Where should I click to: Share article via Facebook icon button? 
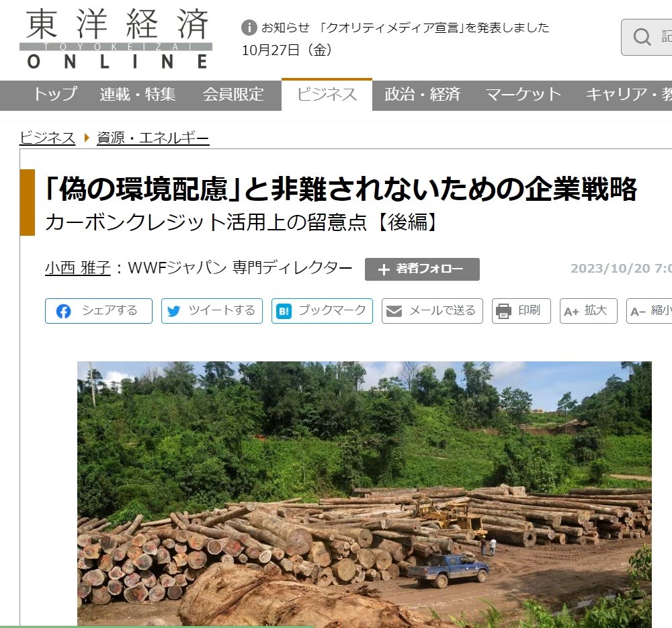coord(99,310)
